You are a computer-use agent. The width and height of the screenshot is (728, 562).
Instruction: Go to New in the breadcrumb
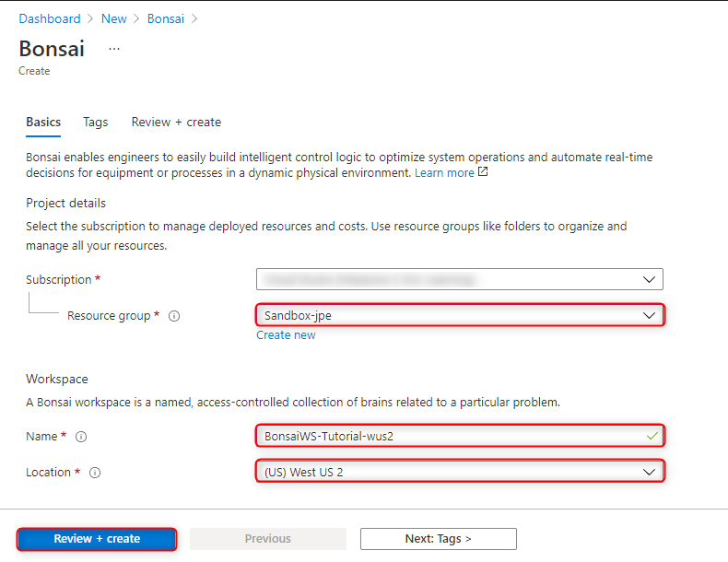coord(113,18)
